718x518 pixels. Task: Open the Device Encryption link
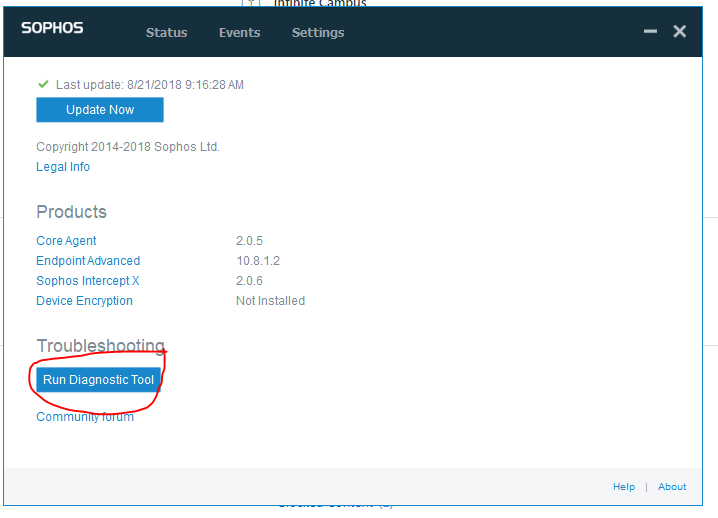click(x=84, y=301)
